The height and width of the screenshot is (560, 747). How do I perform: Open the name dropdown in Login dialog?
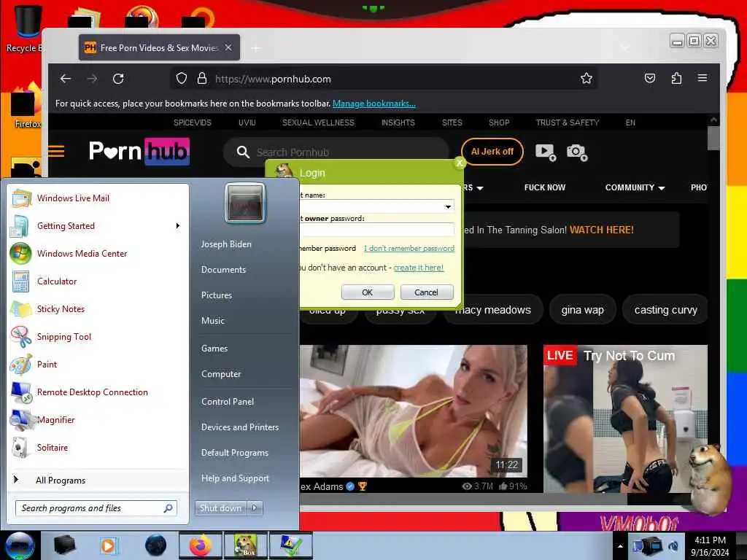(x=448, y=206)
